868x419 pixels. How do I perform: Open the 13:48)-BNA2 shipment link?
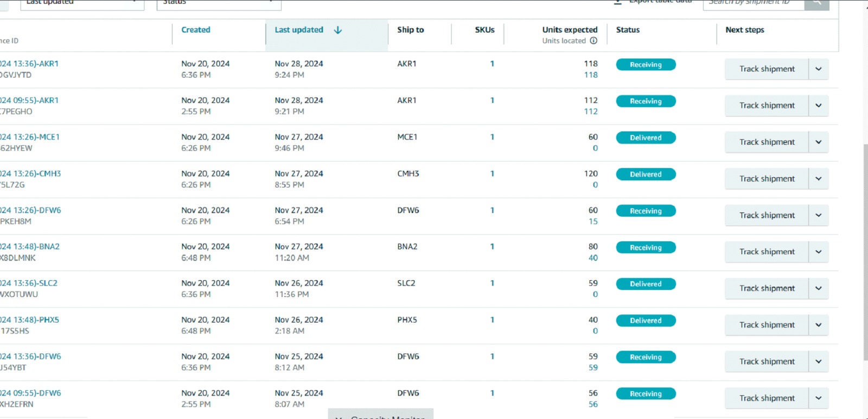tap(30, 247)
